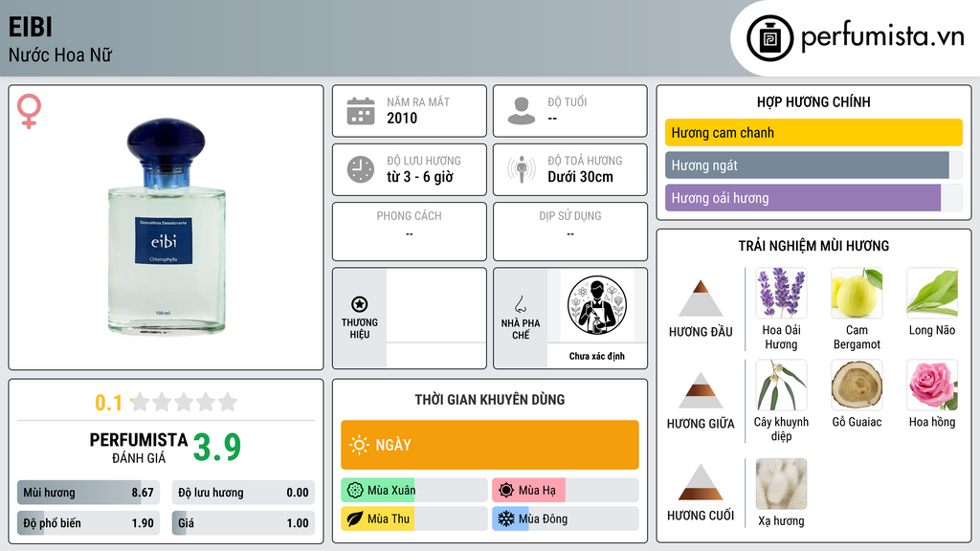Click the Eibi perfume bottle product image
The image size is (980, 551).
(167, 227)
